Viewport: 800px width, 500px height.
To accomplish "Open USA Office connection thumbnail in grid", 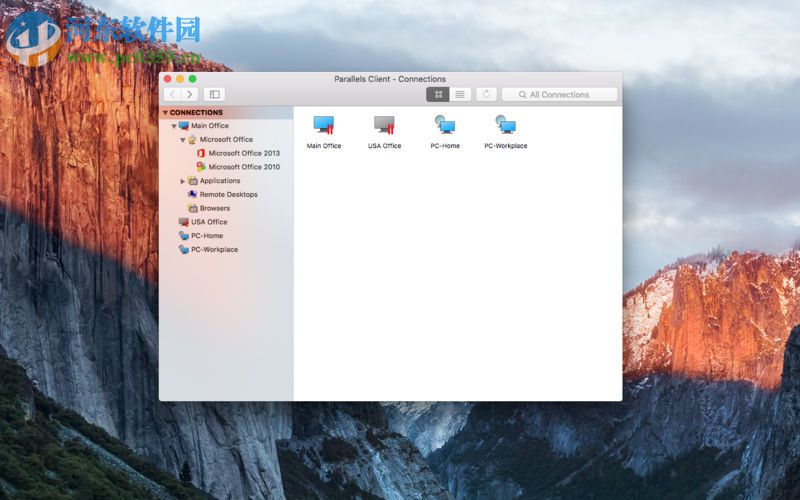I will coord(384,125).
